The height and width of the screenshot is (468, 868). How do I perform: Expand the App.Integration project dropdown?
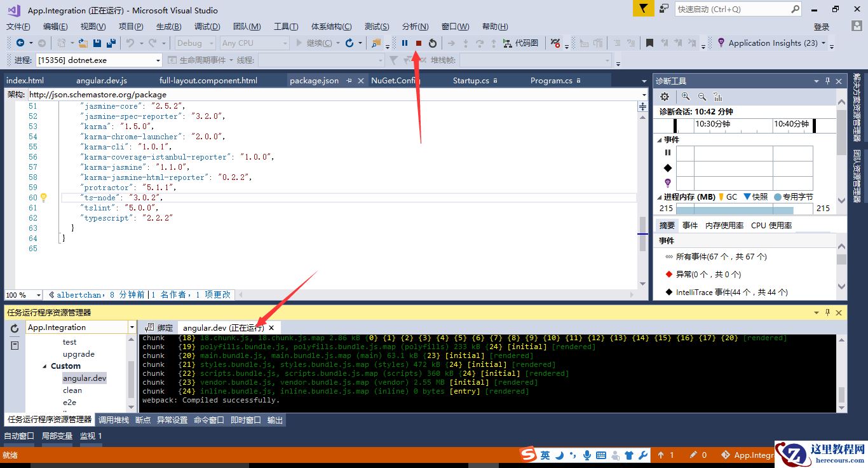pyautogui.click(x=132, y=327)
